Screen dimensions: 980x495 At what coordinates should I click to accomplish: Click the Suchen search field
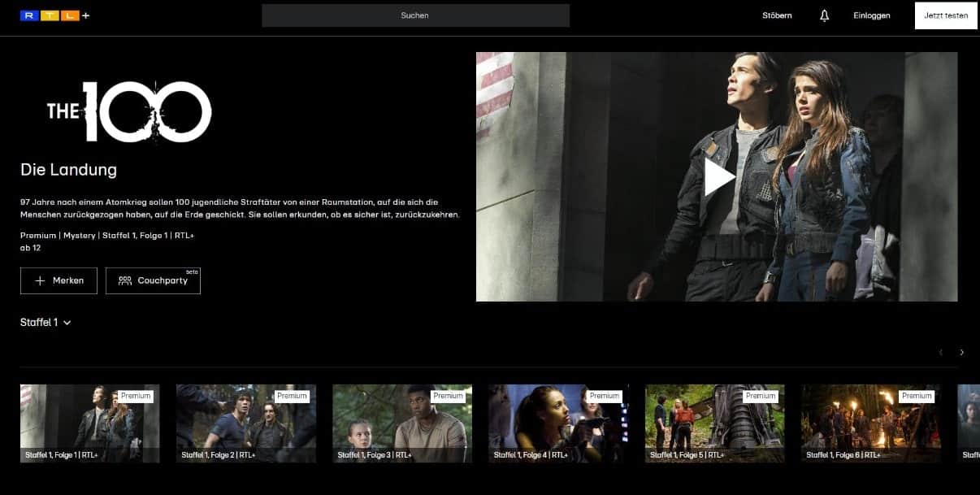point(415,15)
